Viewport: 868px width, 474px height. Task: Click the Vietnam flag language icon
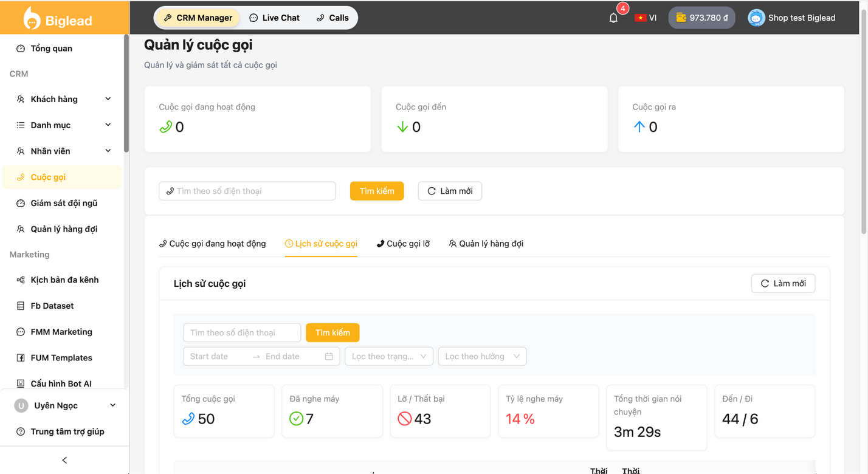(x=640, y=18)
